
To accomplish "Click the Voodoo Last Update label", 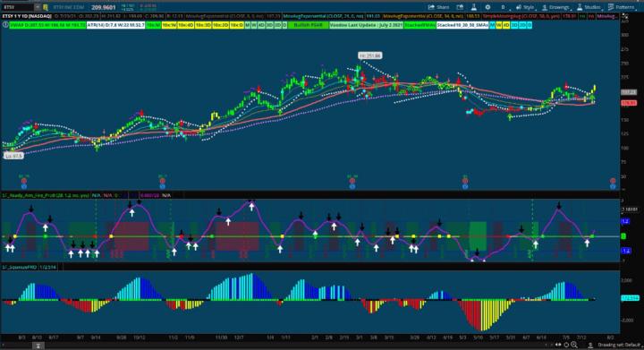I will pos(366,25).
